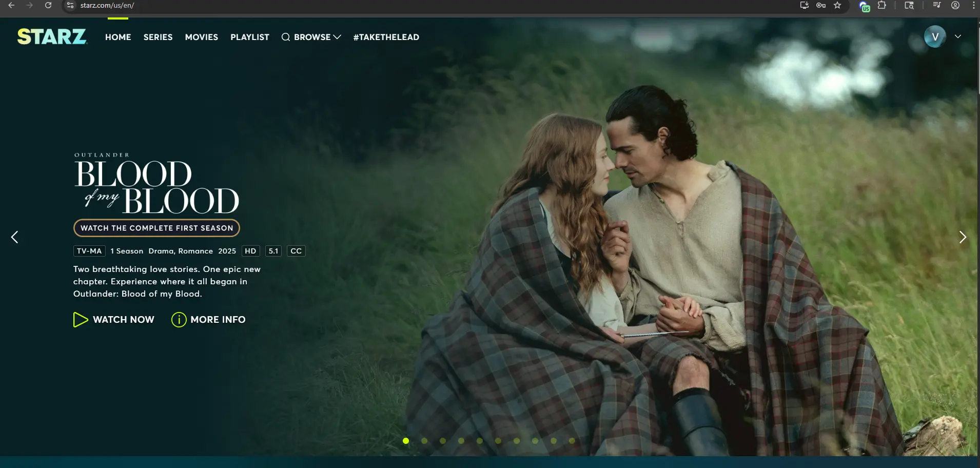
Task: Open the extensions puzzle icon
Action: point(882,5)
